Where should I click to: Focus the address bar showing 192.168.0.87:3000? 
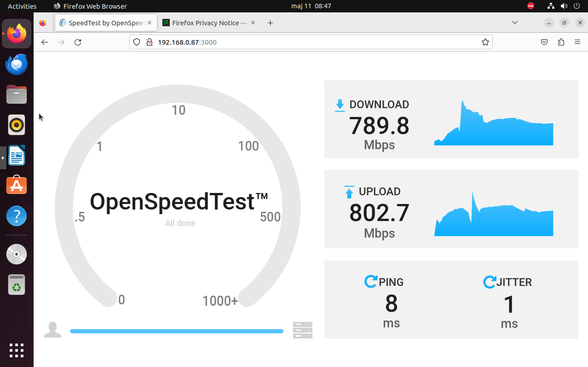(311, 42)
